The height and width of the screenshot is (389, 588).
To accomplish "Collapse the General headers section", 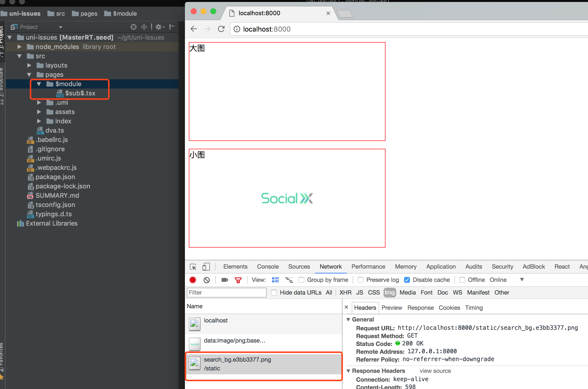I will (349, 320).
